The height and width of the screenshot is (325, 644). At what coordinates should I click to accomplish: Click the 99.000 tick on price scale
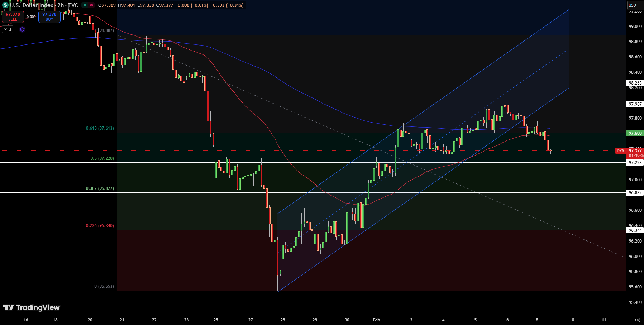635,26
